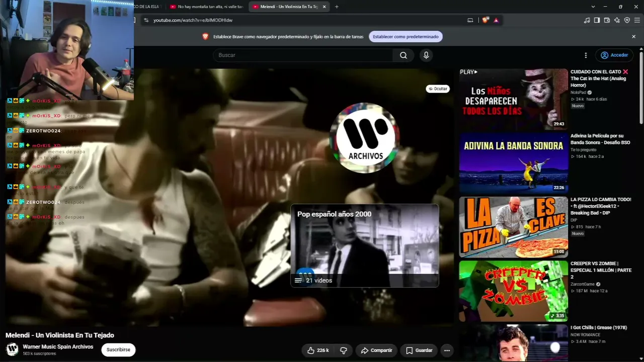Screen dimensions: 644x362
Task: Click the video title 'Melendi - Un Violinista En Tu Tejado'
Action: 60,335
